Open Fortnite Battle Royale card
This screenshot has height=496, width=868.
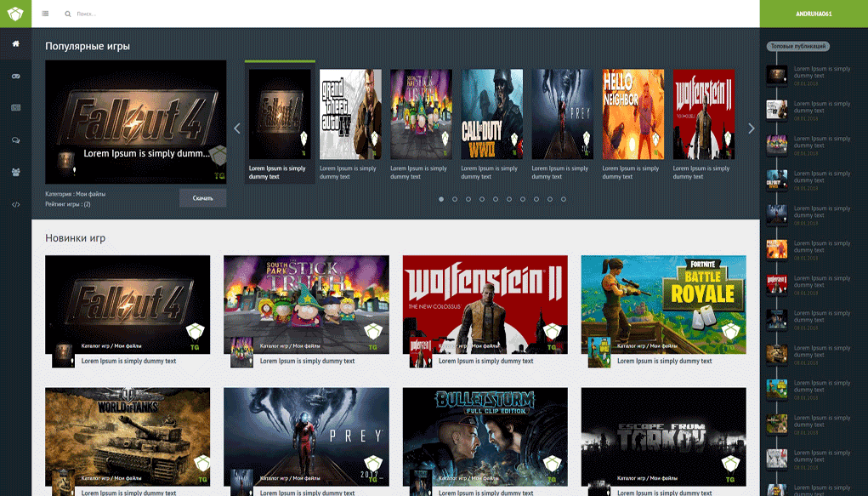[x=664, y=305]
